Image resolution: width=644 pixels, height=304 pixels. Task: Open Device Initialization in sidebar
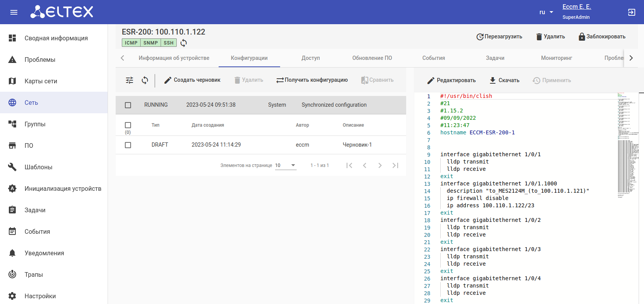click(x=63, y=188)
